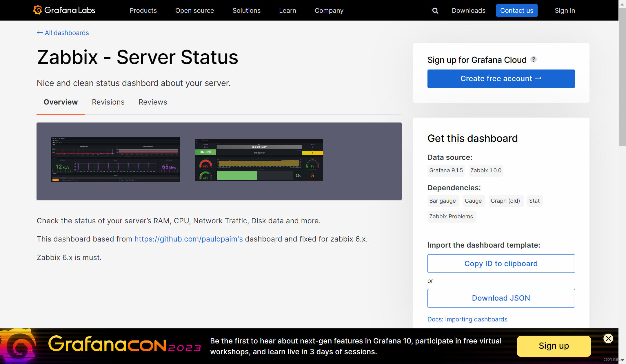Open the paulopaim GitHub link

tap(188, 239)
